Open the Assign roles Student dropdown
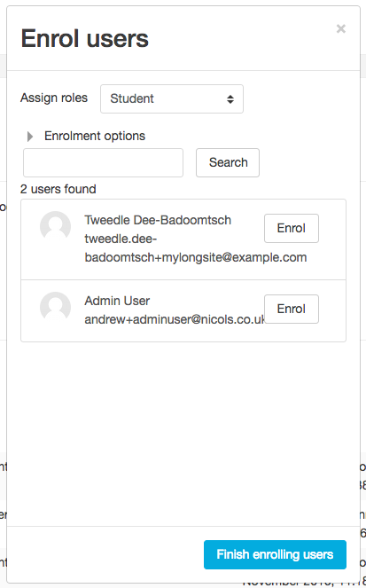Screen dimensions: 366x588 pyautogui.click(x=172, y=98)
